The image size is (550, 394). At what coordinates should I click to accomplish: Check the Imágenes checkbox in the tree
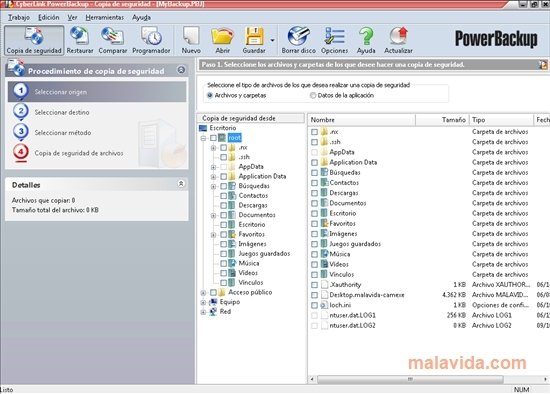pos(223,244)
